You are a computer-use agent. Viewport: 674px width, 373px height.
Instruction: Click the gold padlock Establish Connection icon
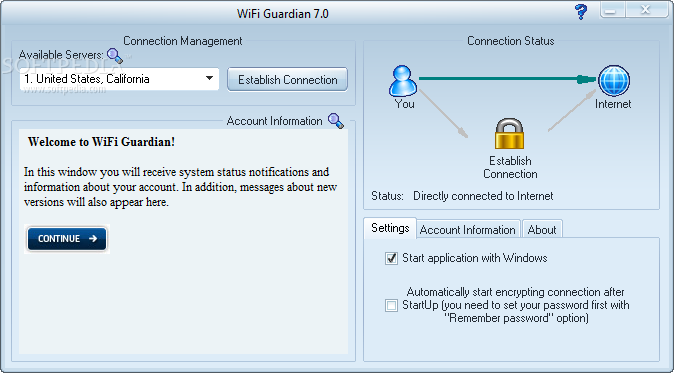[509, 134]
